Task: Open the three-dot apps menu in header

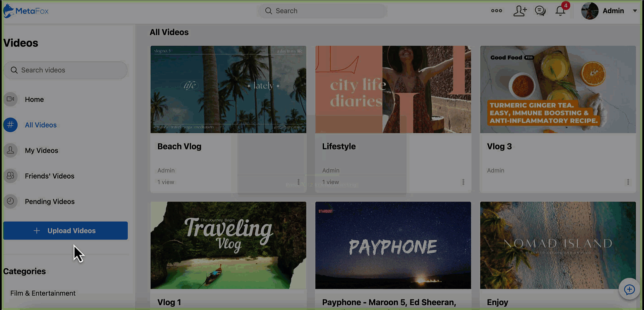Action: coord(496,11)
